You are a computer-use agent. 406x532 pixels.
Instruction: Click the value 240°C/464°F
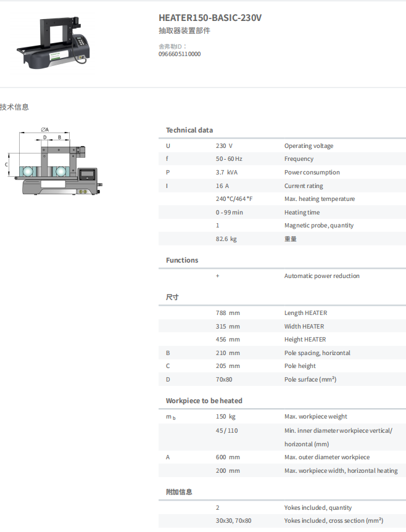pyautogui.click(x=234, y=199)
